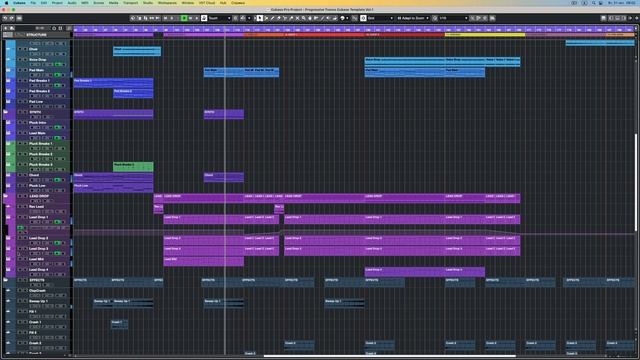Select the Pad Breaks 2 track name
This screenshot has width=640, height=360.
pos(39,91)
